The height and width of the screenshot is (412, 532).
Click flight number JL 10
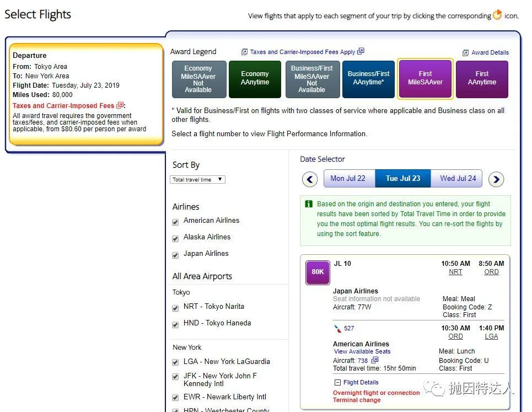point(342,264)
